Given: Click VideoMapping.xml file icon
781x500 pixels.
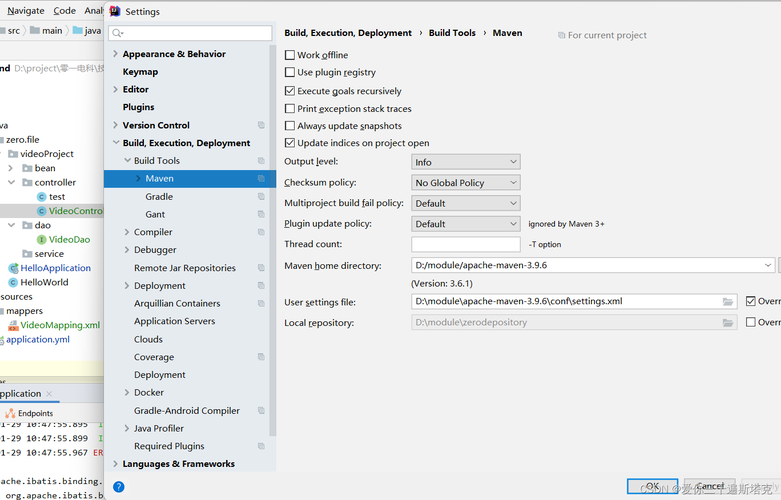Looking at the screenshot, I should tap(13, 325).
